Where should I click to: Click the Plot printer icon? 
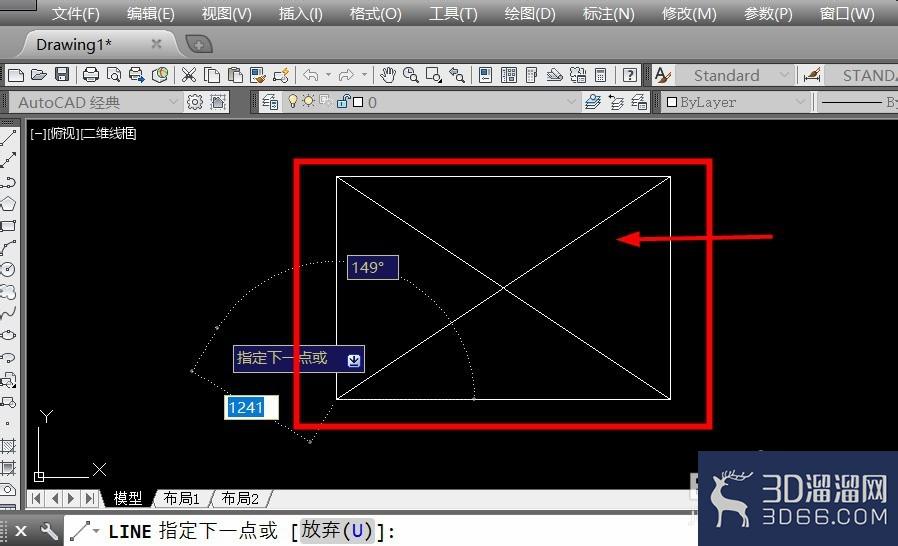(90, 75)
